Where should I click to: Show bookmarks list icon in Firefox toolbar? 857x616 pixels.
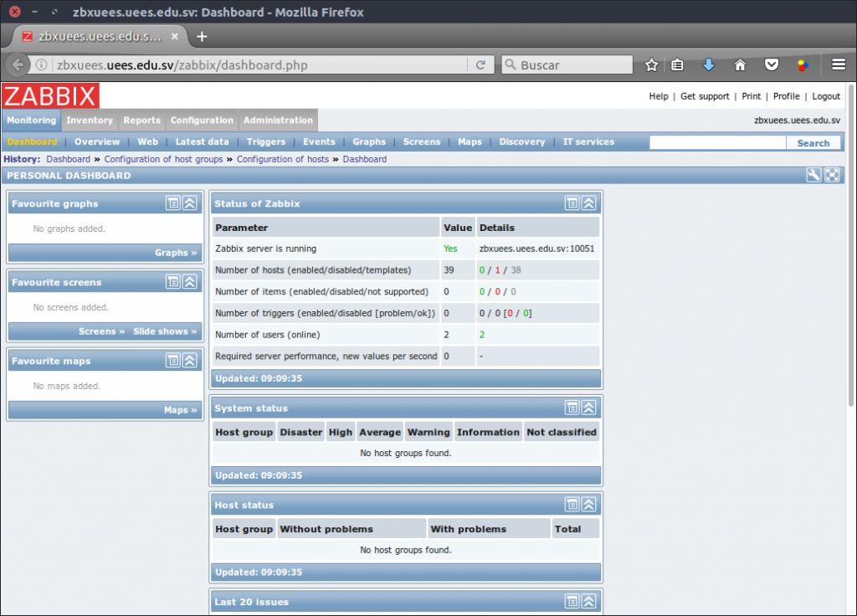(677, 65)
